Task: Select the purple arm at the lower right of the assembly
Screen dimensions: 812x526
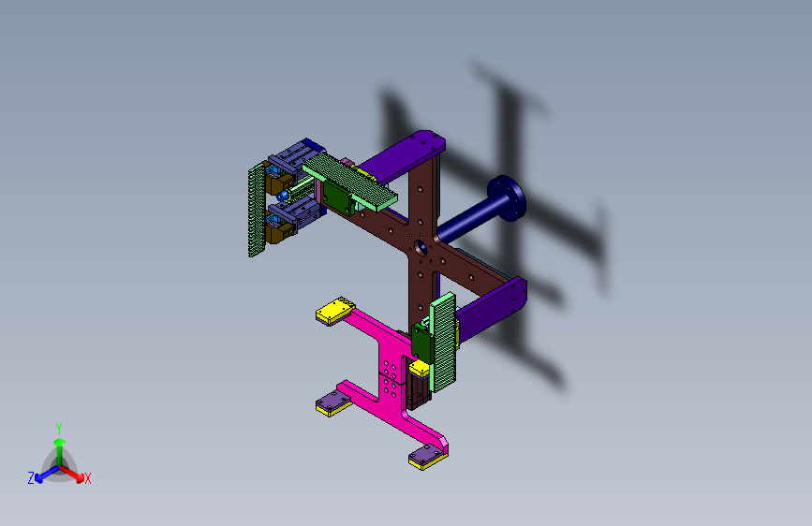Action: (x=491, y=310)
